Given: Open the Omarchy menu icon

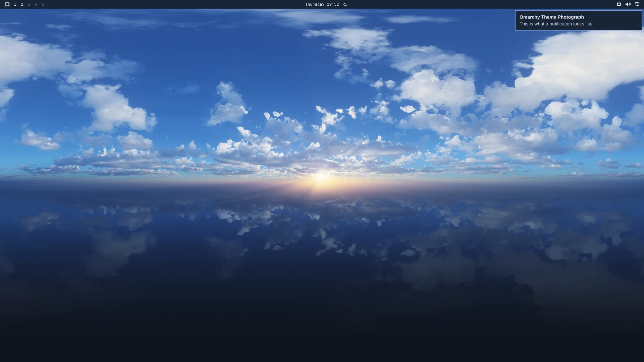Looking at the screenshot, I should tap(7, 4).
